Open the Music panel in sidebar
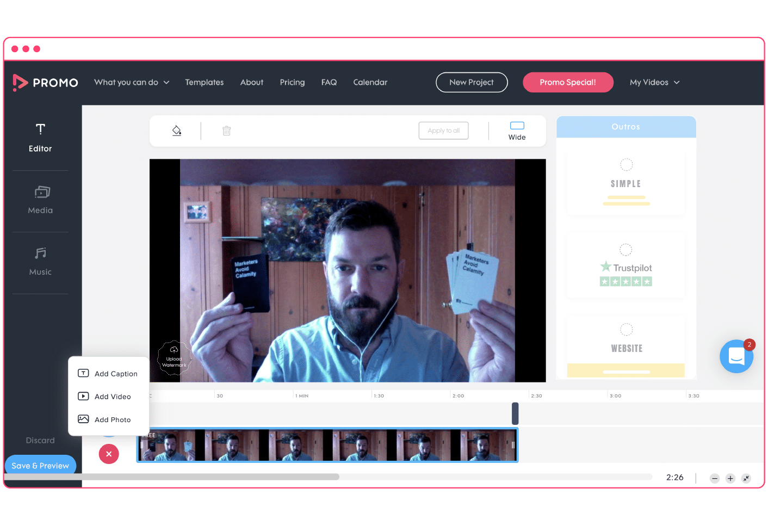The image size is (768, 532). tap(40, 261)
